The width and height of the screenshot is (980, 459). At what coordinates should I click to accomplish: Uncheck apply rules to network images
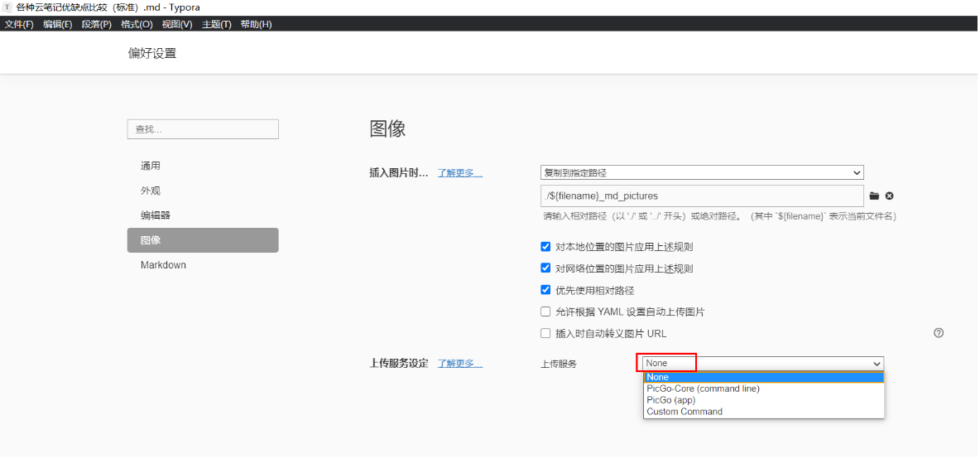545,268
